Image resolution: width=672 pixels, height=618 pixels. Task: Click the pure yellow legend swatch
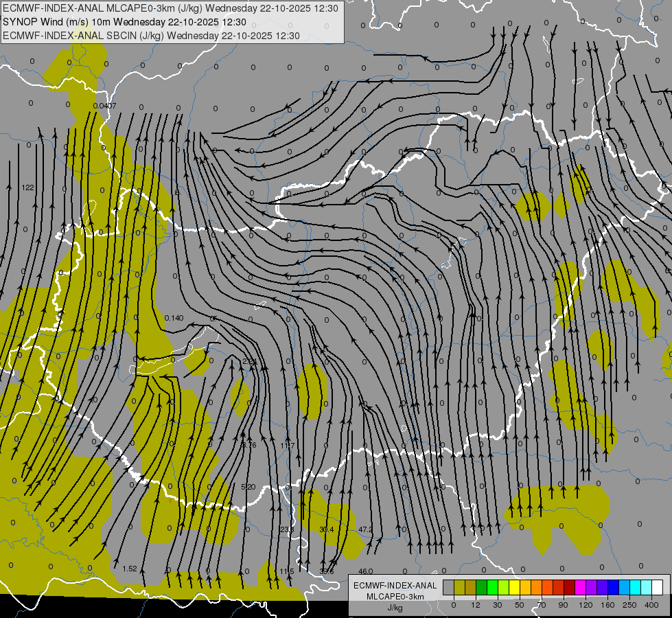tap(515, 587)
